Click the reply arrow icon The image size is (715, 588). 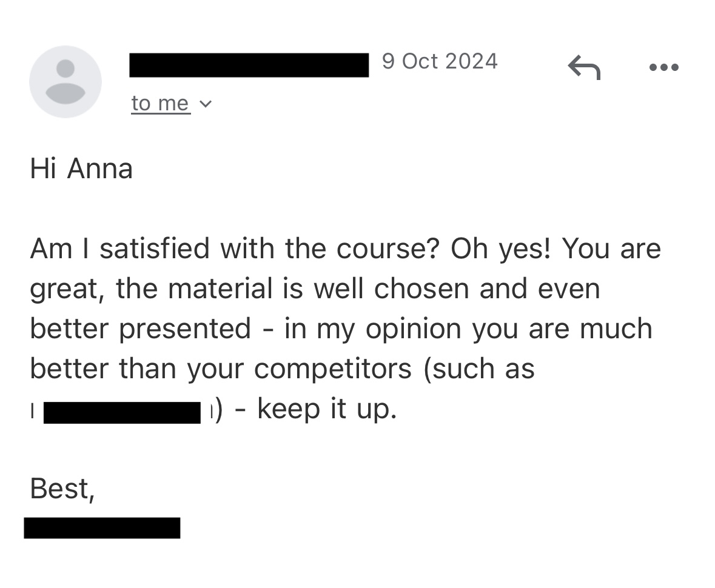click(584, 67)
